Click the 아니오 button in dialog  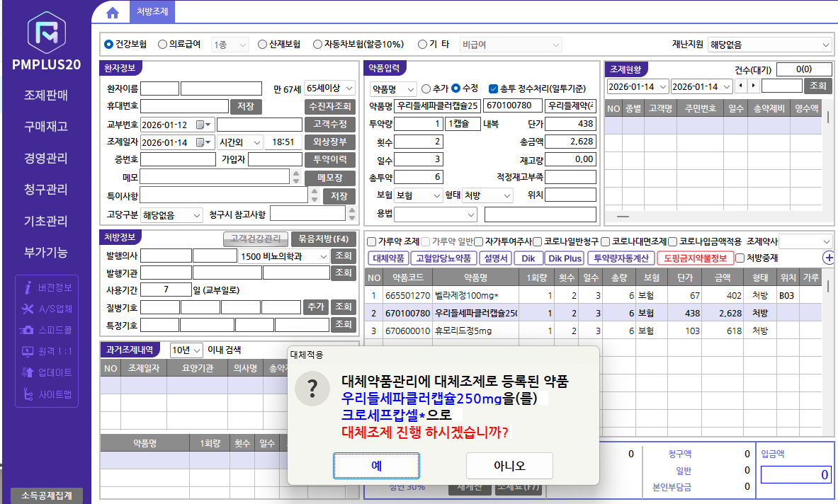point(509,466)
